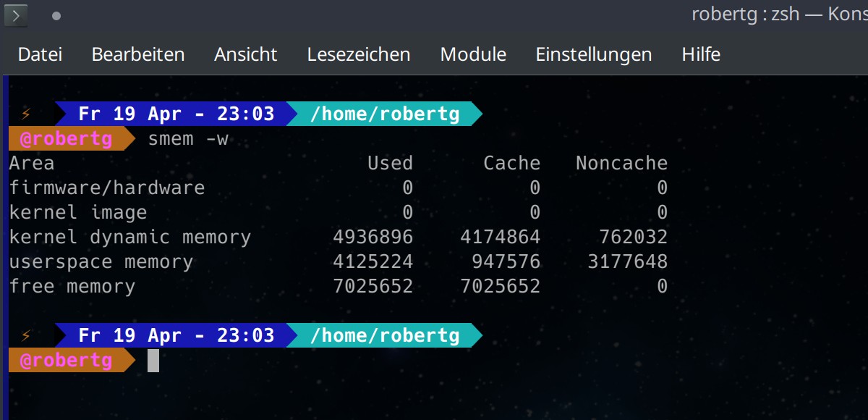Click the 'userspace memory' row label
Viewport: 868px width, 420px height.
(101, 261)
